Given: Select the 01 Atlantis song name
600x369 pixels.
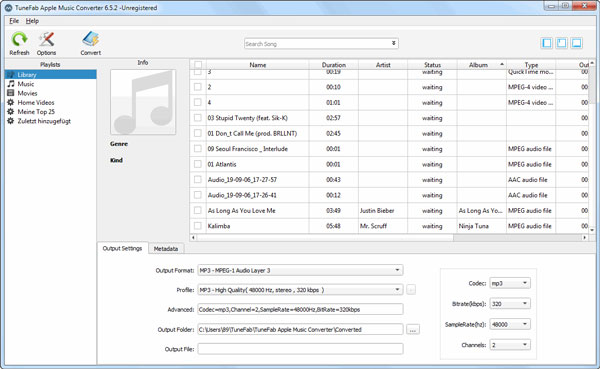Looking at the screenshot, I should click(x=222, y=164).
